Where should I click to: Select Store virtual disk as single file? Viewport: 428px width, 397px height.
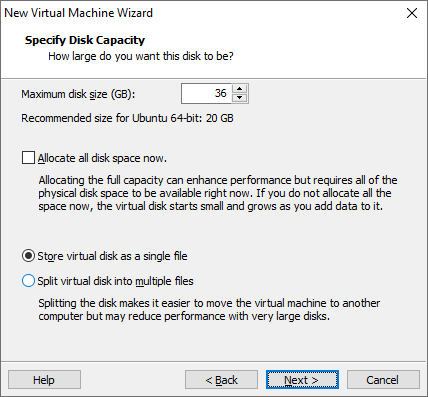click(28, 256)
